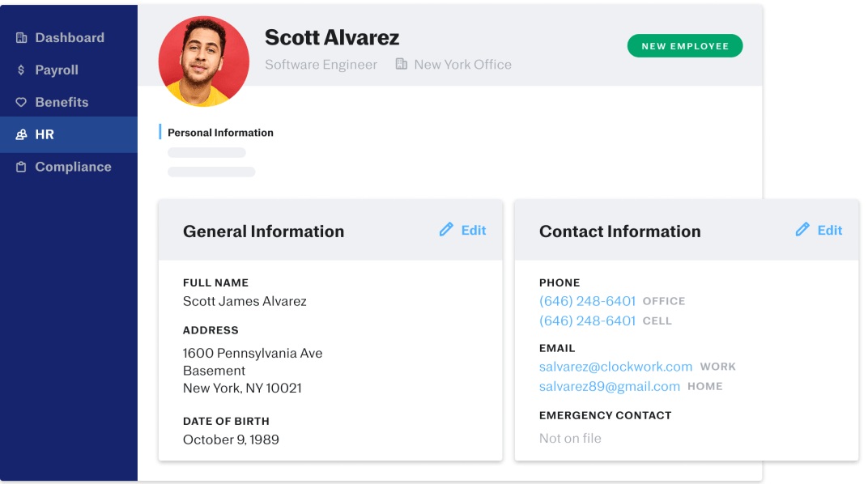Click the HR people icon

pos(22,135)
